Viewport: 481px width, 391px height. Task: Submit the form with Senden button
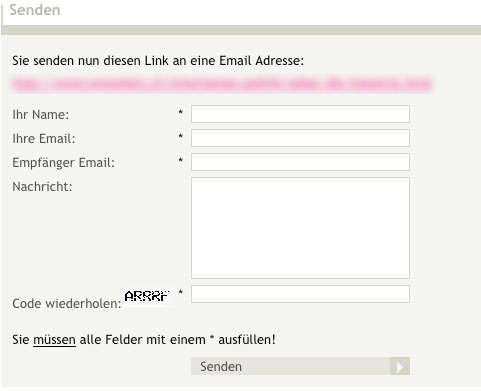[x=300, y=366]
